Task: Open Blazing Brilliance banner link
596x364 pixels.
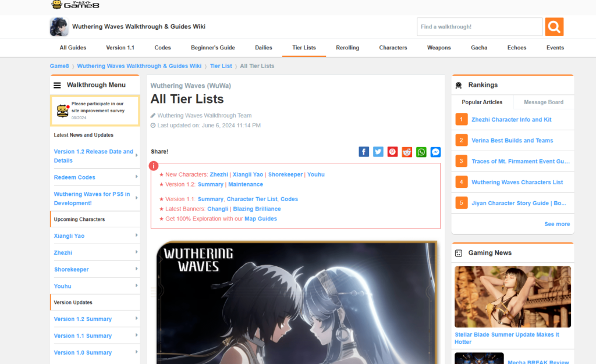Action: (x=257, y=209)
